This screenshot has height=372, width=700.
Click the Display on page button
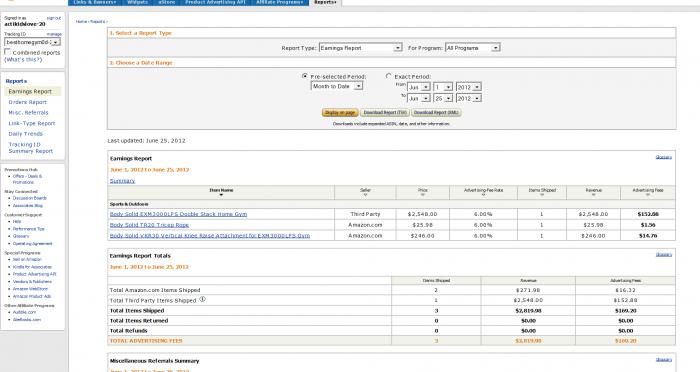[340, 113]
